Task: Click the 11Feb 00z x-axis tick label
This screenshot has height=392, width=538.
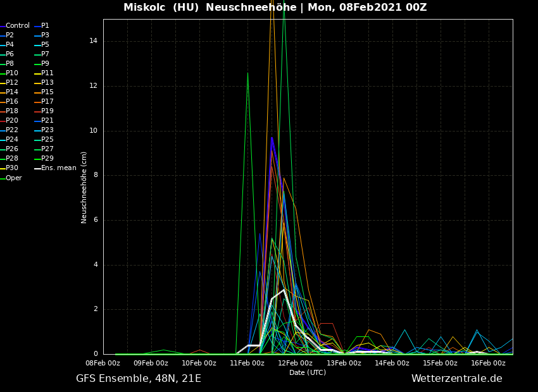Action: coord(247,364)
